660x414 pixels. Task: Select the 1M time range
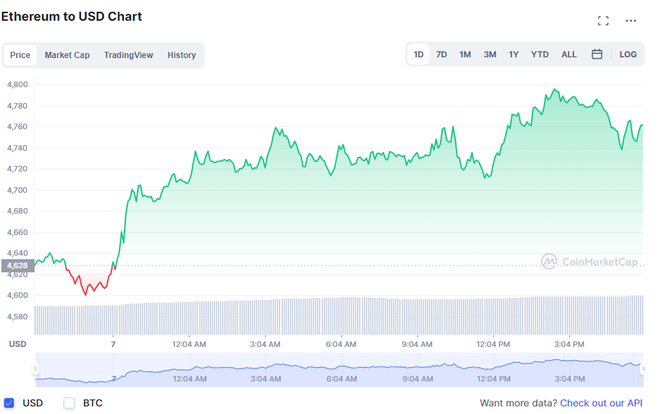465,54
